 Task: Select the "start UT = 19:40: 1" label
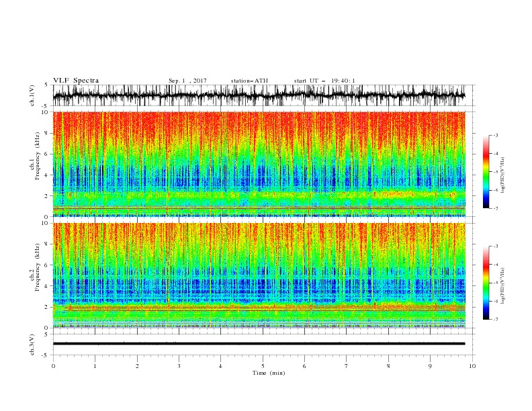pos(324,81)
